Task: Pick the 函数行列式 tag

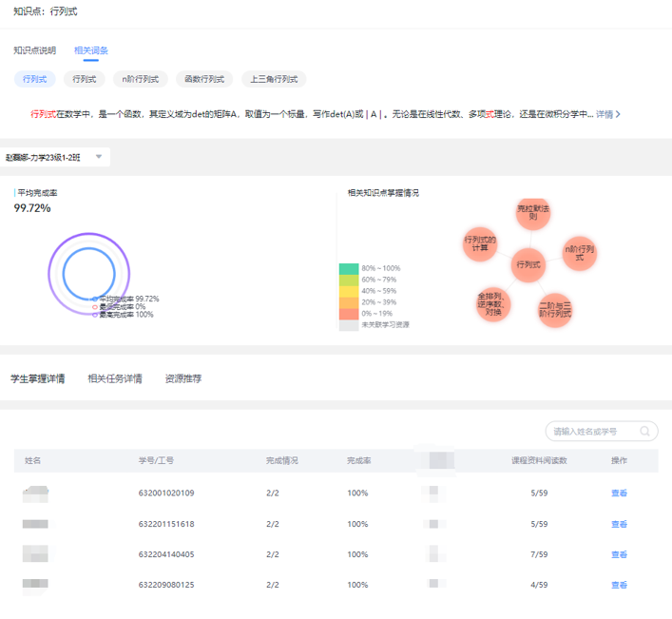Action: point(204,79)
